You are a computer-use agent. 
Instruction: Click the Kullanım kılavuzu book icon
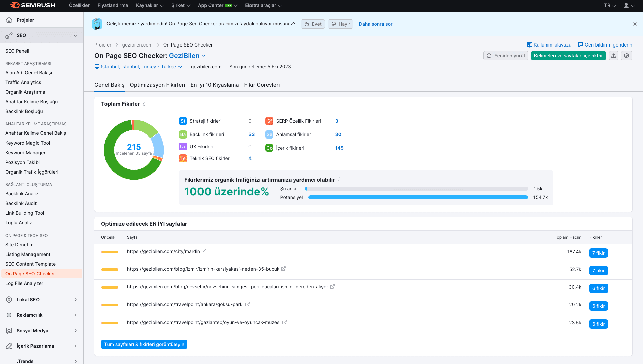[530, 45]
